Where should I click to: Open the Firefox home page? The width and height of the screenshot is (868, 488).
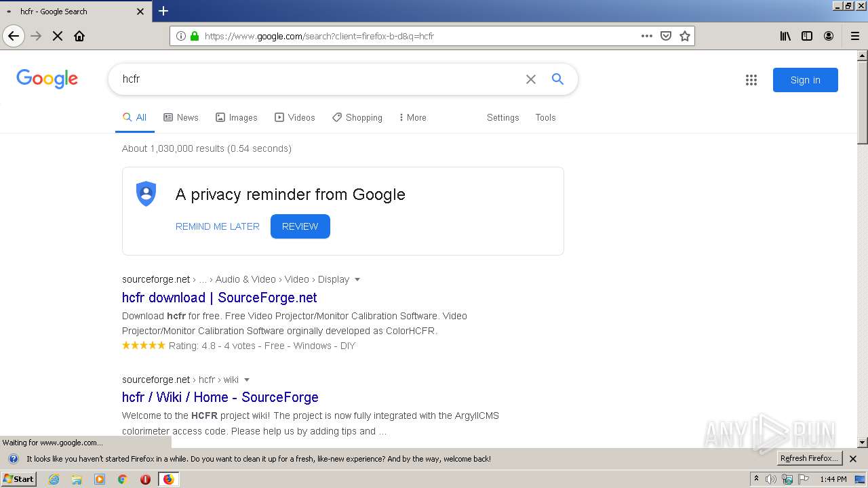[79, 36]
